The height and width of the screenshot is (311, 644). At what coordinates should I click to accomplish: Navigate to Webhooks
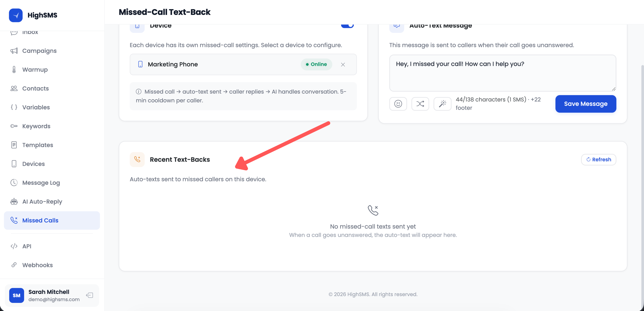(x=37, y=265)
